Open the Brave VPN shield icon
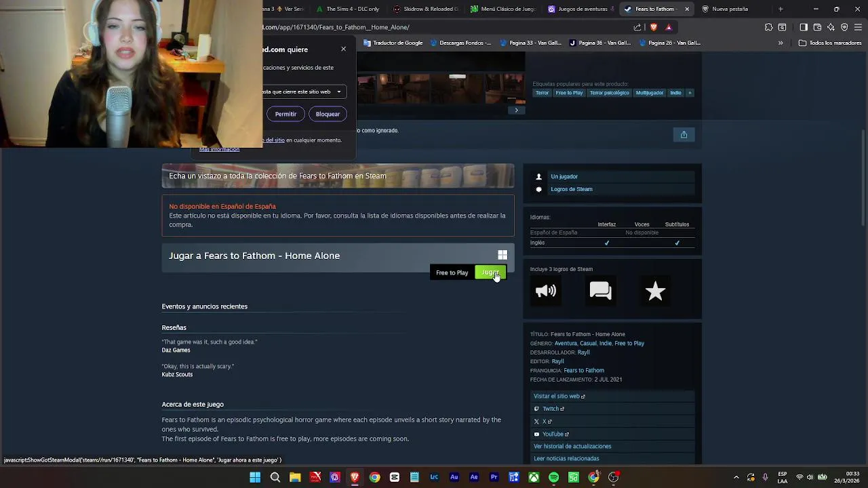This screenshot has height=488, width=868. 844,27
